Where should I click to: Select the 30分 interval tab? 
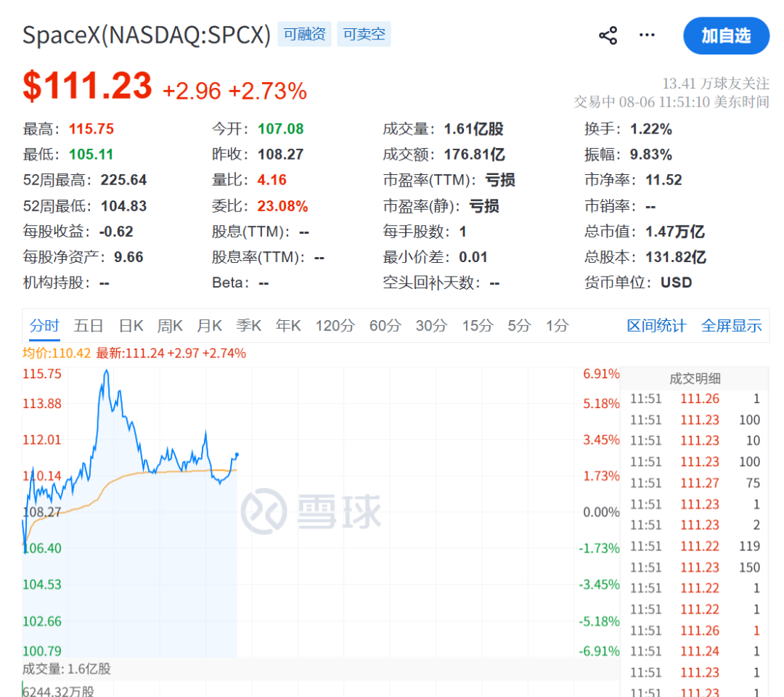[431, 325]
